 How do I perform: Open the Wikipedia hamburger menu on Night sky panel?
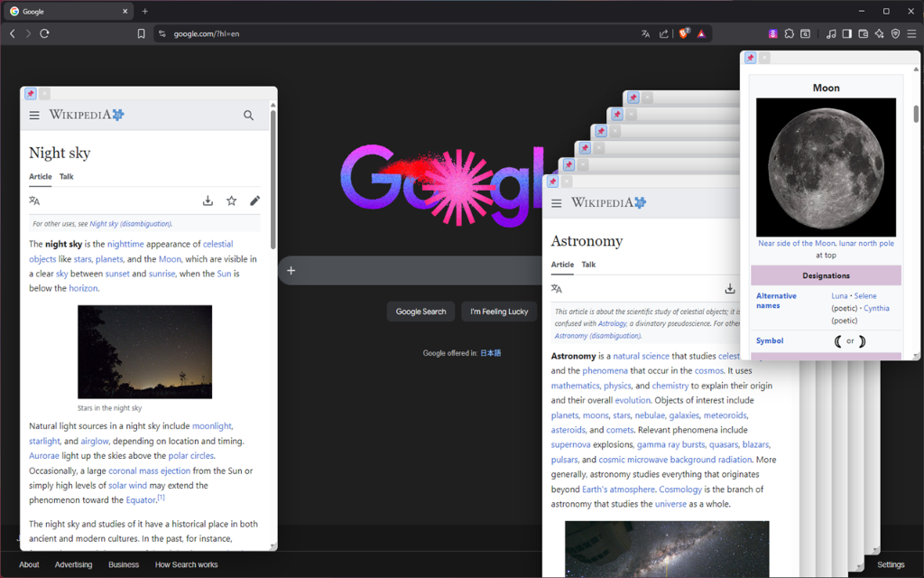click(x=34, y=115)
